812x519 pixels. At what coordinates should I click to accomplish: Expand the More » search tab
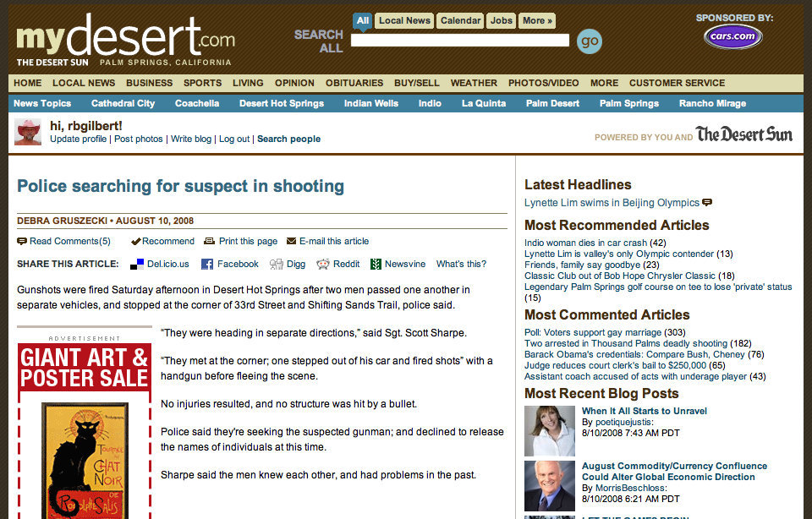point(537,20)
